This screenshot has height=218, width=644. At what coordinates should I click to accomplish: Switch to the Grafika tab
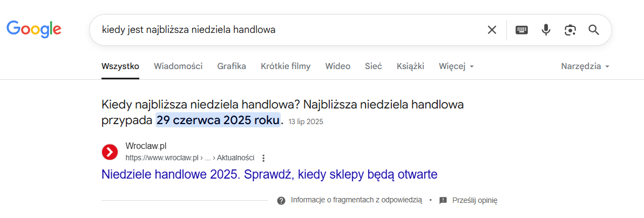[232, 66]
